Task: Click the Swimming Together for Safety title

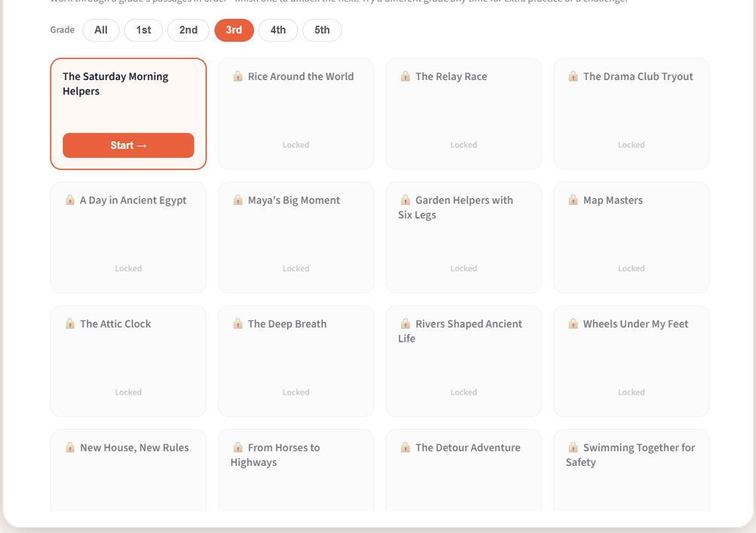Action: point(630,455)
